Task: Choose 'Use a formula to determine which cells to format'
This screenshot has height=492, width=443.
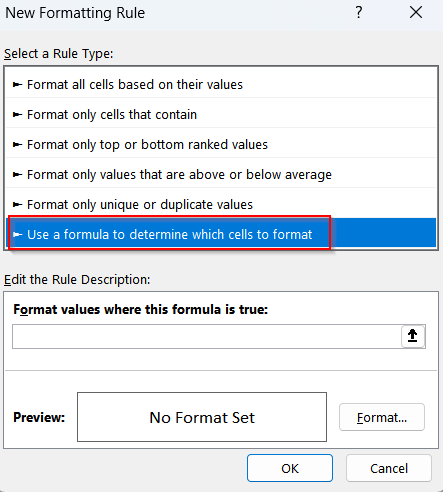Action: [x=221, y=233]
